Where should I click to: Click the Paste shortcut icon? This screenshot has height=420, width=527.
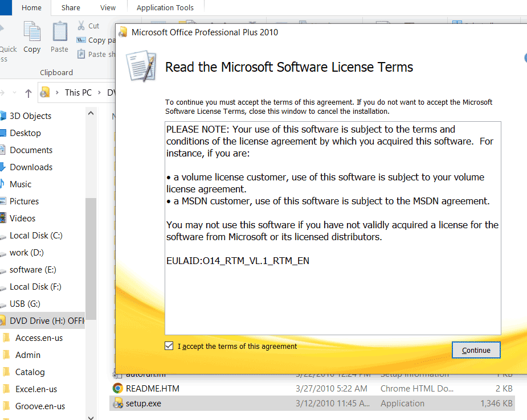coord(81,54)
